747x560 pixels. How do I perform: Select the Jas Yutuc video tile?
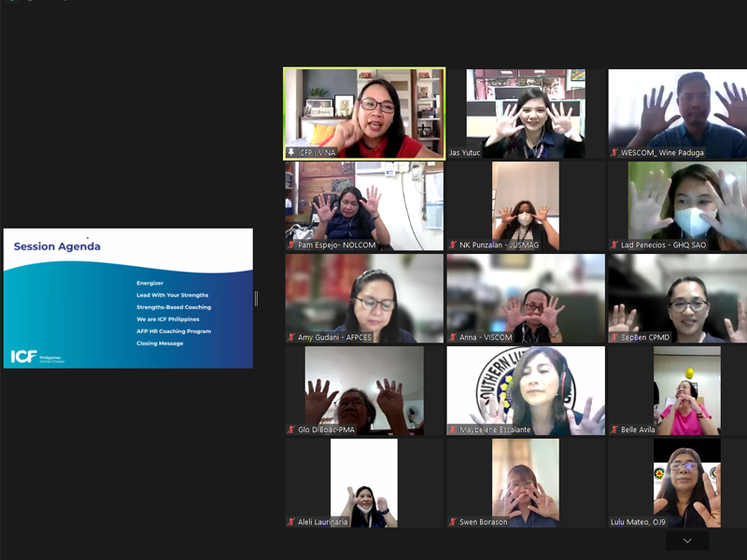point(526,112)
